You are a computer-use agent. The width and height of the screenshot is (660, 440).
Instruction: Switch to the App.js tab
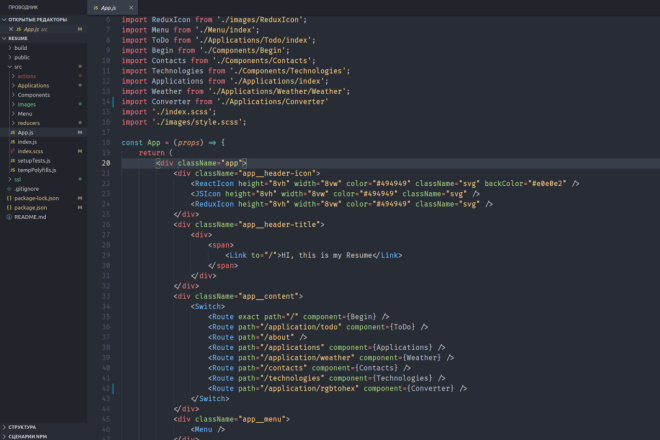[108, 8]
